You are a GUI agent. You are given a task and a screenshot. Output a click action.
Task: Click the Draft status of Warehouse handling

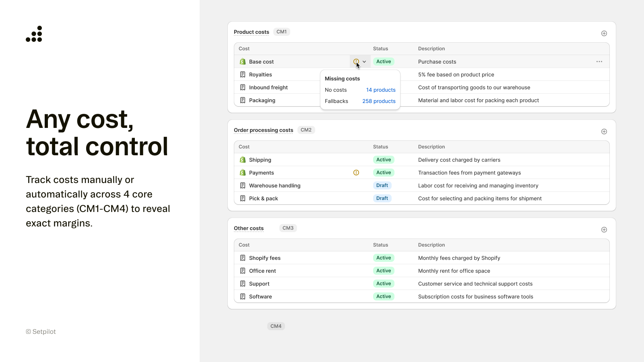pos(382,185)
